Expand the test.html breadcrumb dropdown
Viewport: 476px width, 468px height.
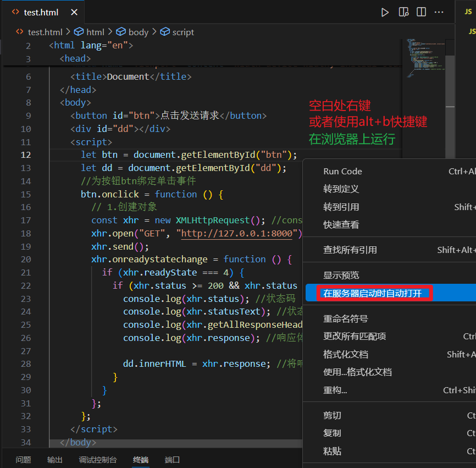[45, 32]
